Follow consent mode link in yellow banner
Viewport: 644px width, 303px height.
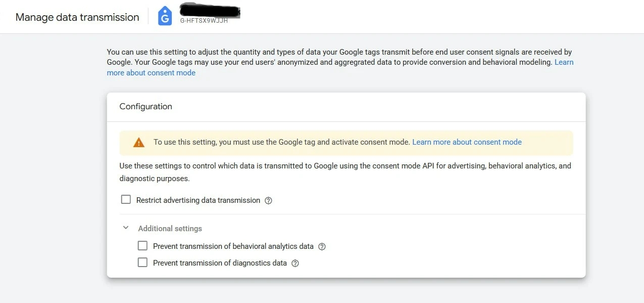click(x=467, y=142)
